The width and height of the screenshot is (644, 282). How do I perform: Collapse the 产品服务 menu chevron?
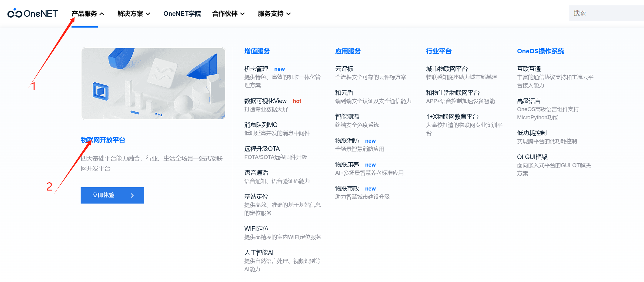[x=102, y=14]
